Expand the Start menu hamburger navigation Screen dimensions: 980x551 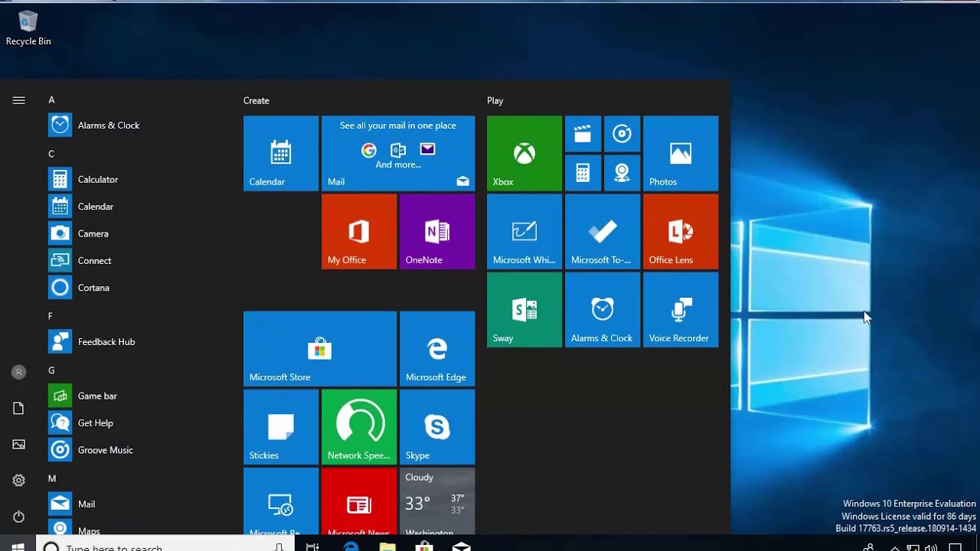(x=19, y=100)
